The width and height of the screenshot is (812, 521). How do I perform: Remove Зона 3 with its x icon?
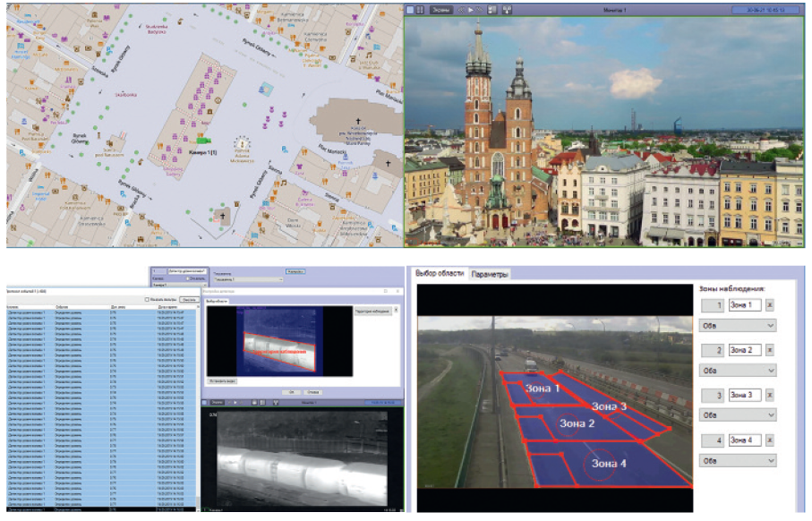pyautogui.click(x=770, y=395)
